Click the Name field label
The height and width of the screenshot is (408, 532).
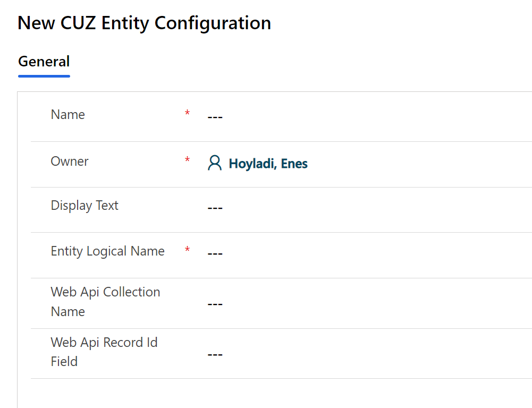coord(67,115)
